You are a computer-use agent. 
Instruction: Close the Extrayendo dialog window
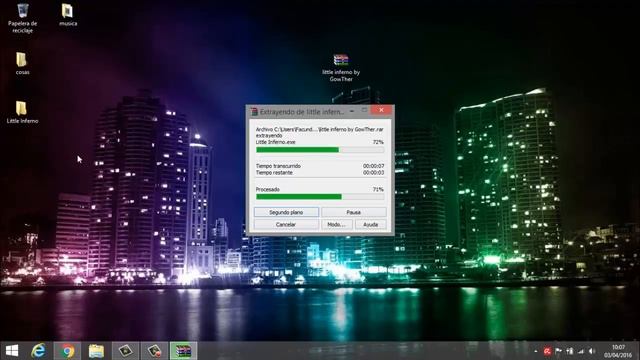click(381, 110)
